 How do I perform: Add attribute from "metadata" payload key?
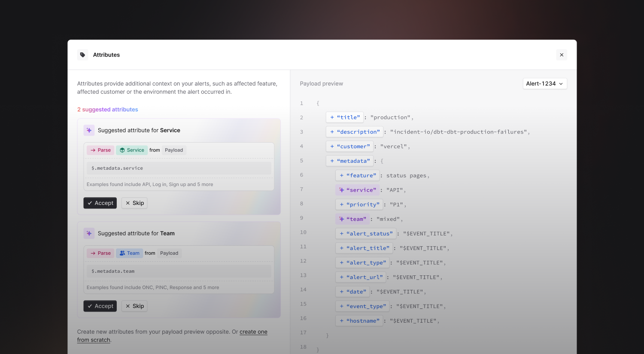tap(349, 161)
